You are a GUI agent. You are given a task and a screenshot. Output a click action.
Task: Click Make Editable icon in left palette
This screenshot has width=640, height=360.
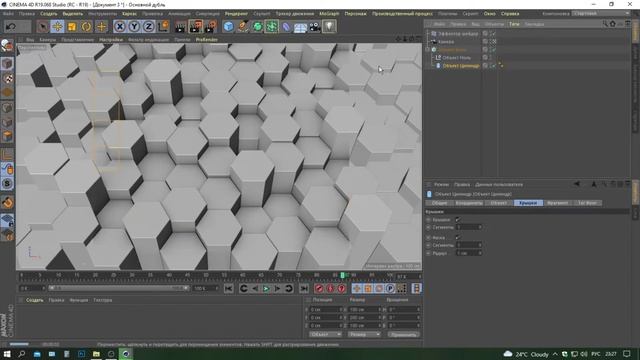pos(7,45)
